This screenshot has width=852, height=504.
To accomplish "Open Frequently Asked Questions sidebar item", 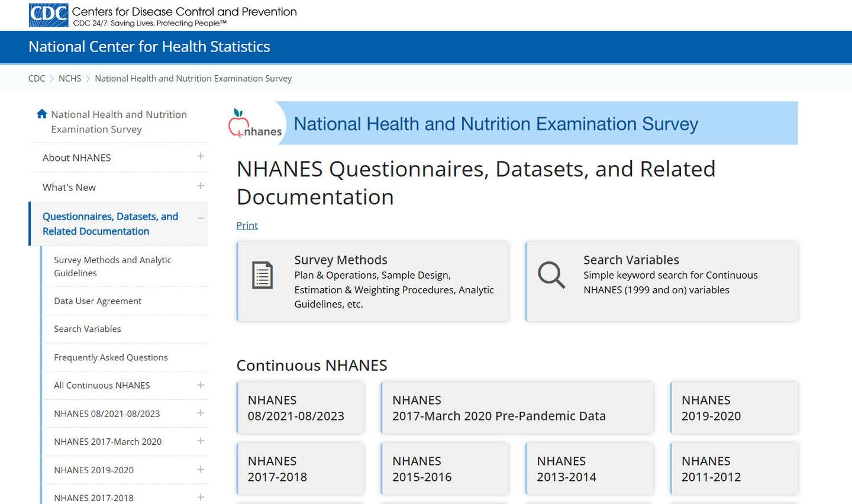I will (x=111, y=357).
